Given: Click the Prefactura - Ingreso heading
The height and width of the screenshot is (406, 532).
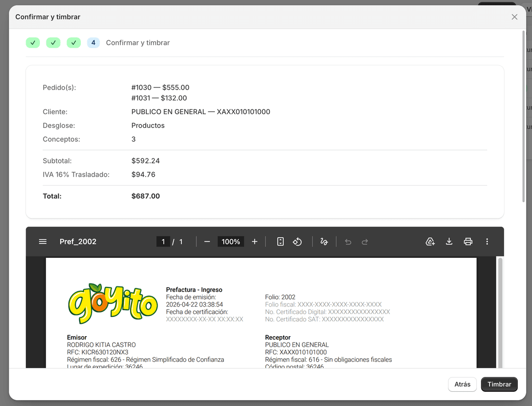Looking at the screenshot, I should click(x=194, y=290).
